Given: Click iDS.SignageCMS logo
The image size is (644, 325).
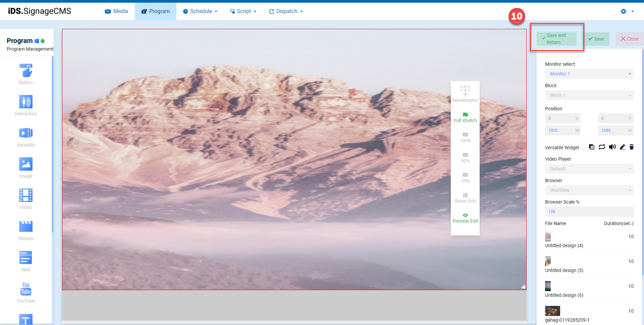Looking at the screenshot, I should (x=40, y=11).
